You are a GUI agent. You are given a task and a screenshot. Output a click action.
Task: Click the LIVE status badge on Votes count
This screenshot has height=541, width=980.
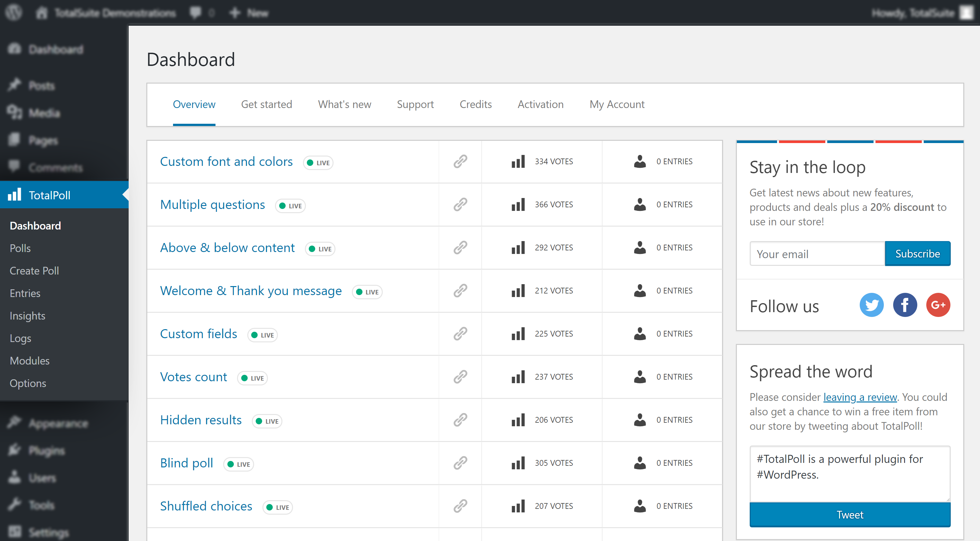[x=252, y=378]
